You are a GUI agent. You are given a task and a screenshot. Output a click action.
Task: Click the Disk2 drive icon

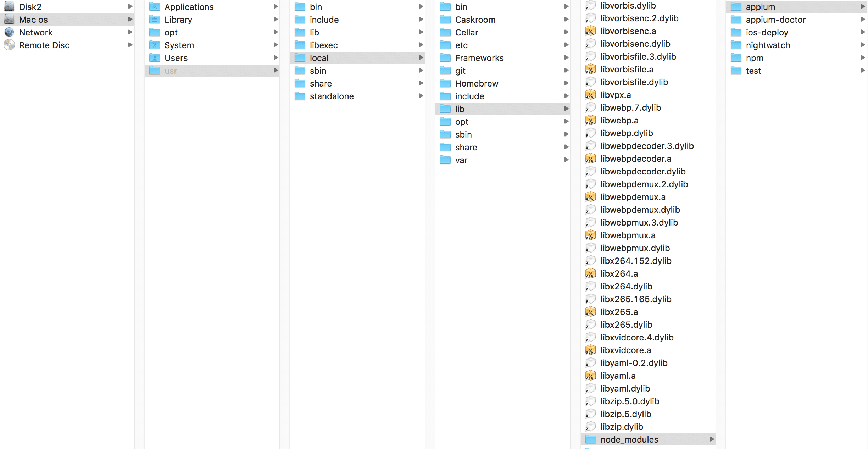[x=9, y=7]
